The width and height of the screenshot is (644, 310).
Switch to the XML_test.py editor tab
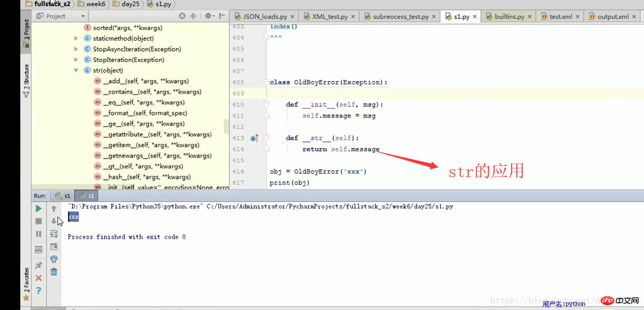click(x=329, y=16)
